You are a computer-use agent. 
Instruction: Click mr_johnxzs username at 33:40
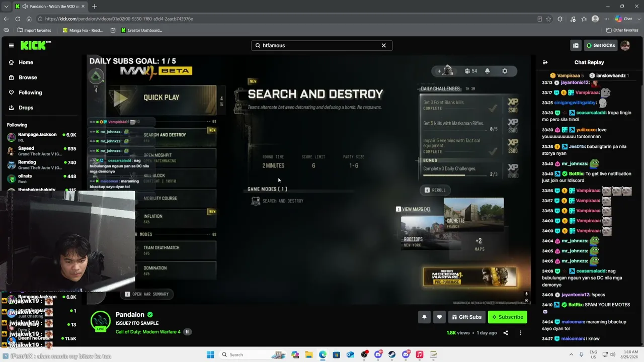[574, 164]
